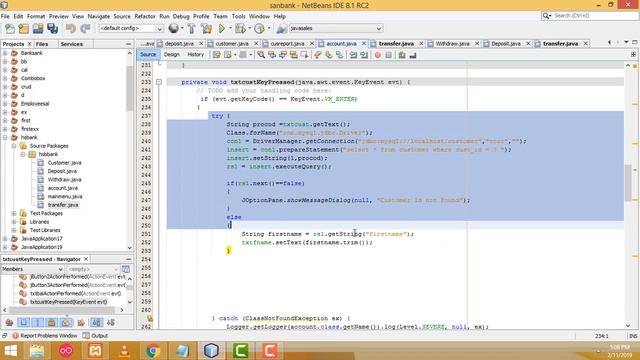Viewport: 640px width, 360px height.
Task: Click the Find Selection magnifier icon in editor
Action: (261, 55)
